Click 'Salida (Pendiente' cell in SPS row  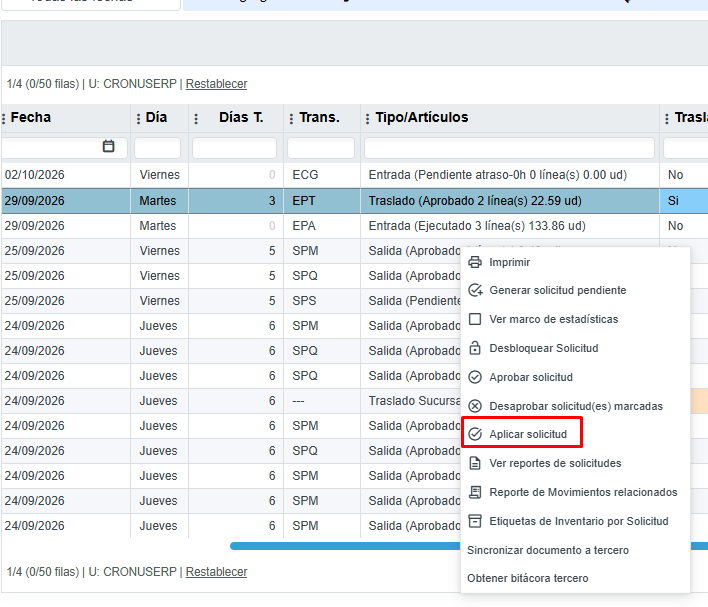click(x=411, y=301)
